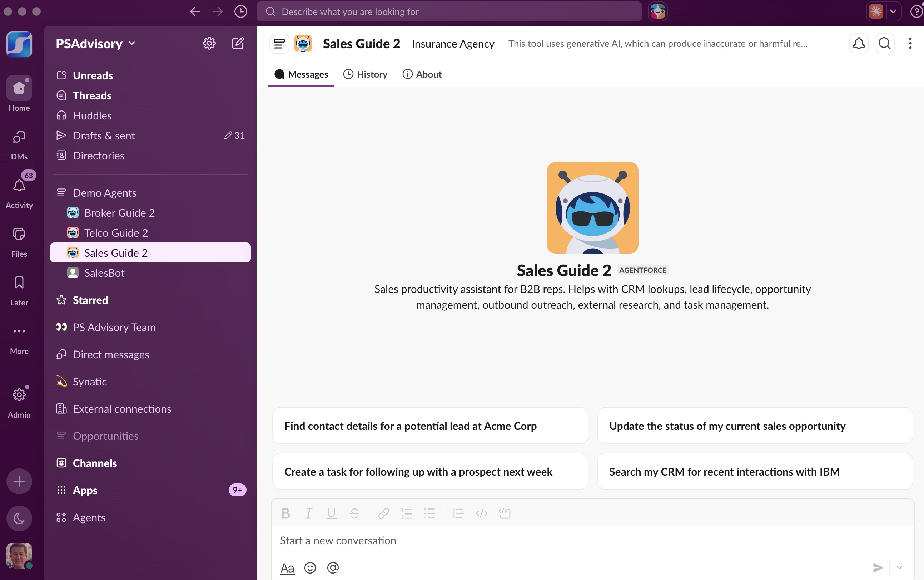924x580 pixels.
Task: Toggle underline formatting
Action: click(332, 513)
